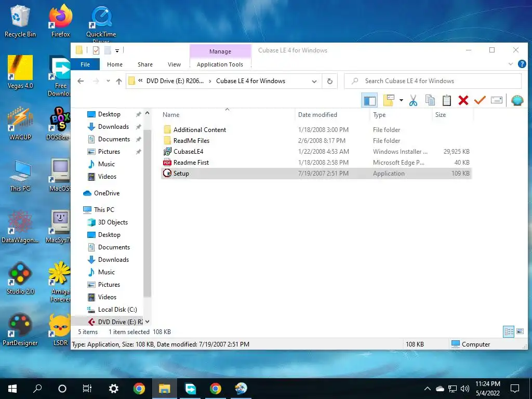
Task: Open Desktop in Quick access
Action: pos(109,114)
